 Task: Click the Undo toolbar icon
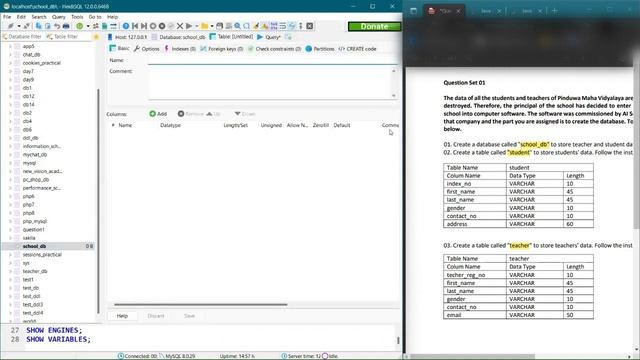pos(57,26)
